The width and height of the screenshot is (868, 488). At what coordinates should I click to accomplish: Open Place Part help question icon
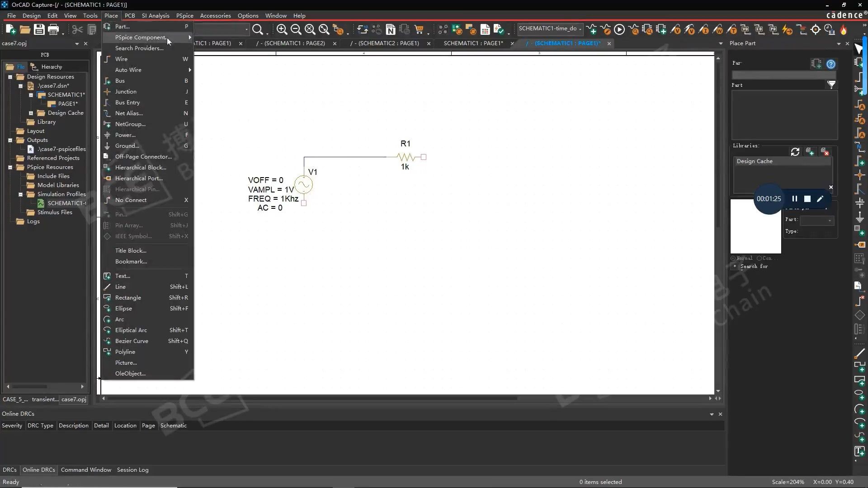click(x=831, y=64)
